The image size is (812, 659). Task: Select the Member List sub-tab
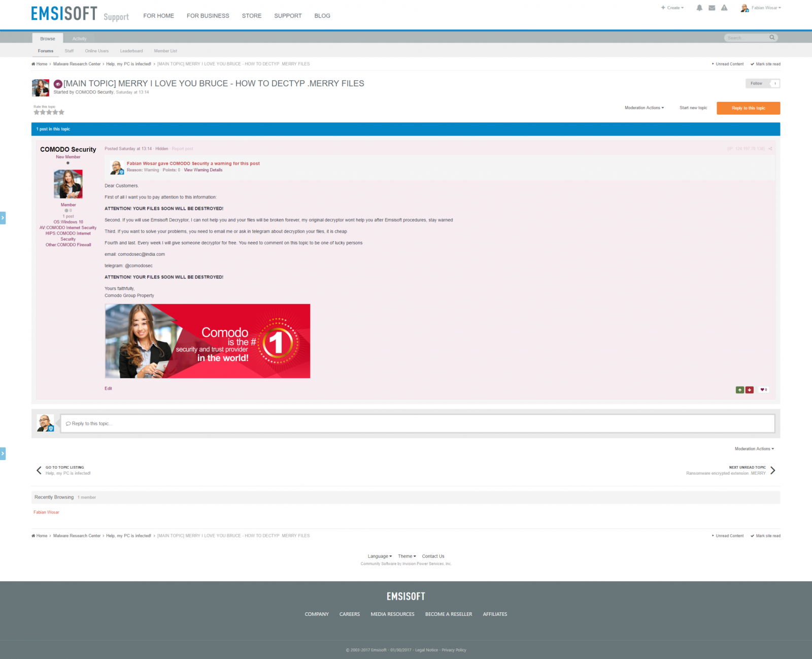click(x=165, y=51)
